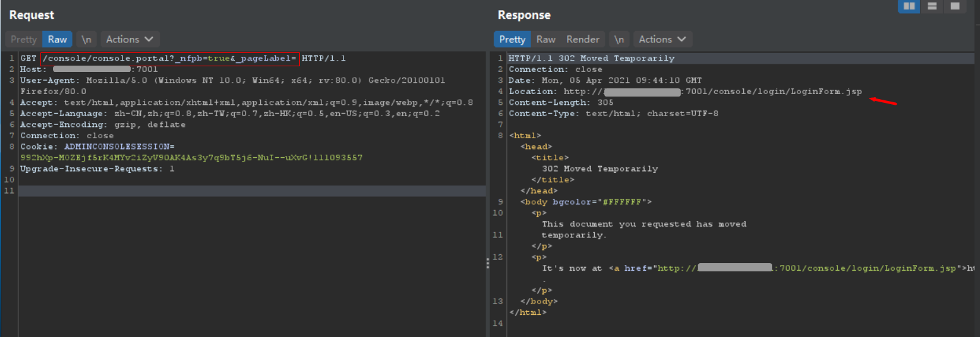The width and height of the screenshot is (980, 337).
Task: Toggle \n non-printable characters in Request
Action: 87,39
